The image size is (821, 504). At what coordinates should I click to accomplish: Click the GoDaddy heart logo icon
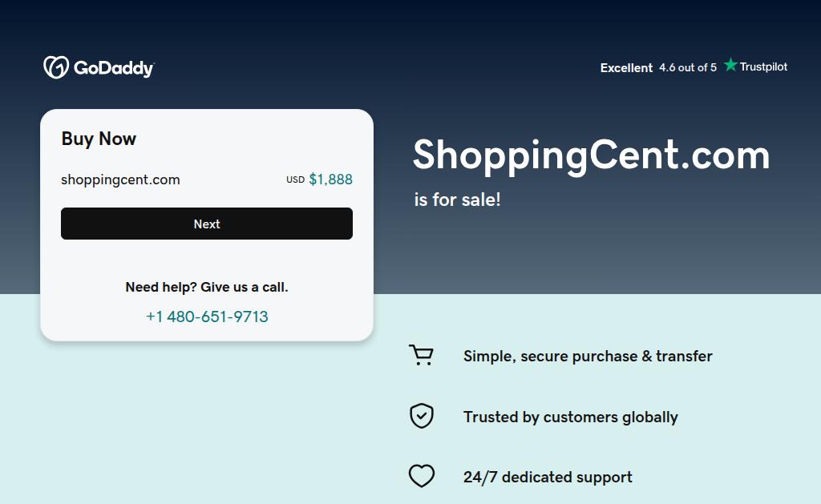click(x=55, y=67)
